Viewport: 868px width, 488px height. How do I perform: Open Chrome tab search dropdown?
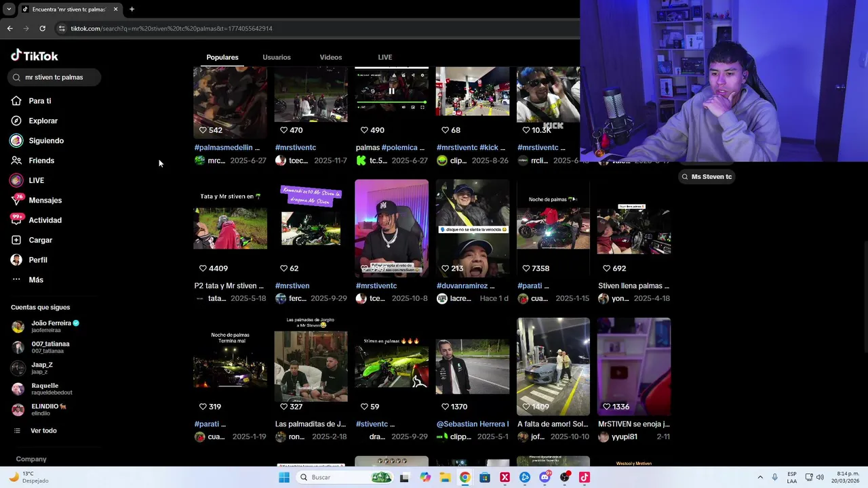(x=9, y=9)
